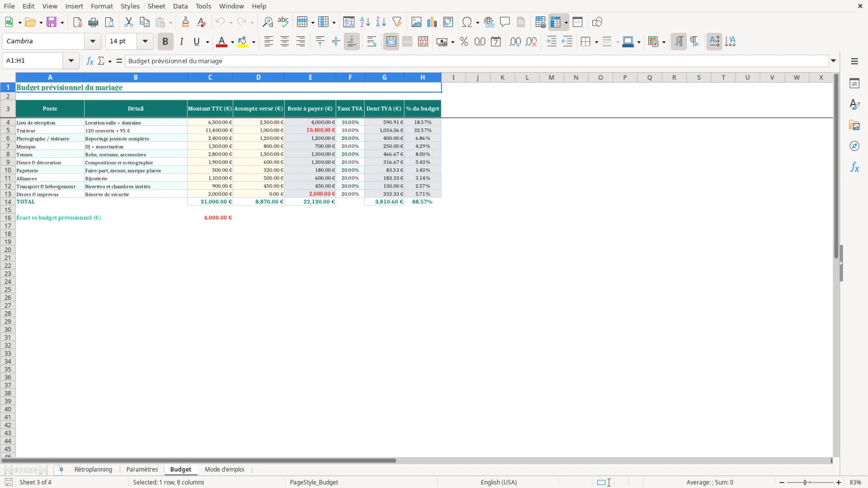Open font size dropdown
The height and width of the screenshot is (488, 868).
point(145,41)
